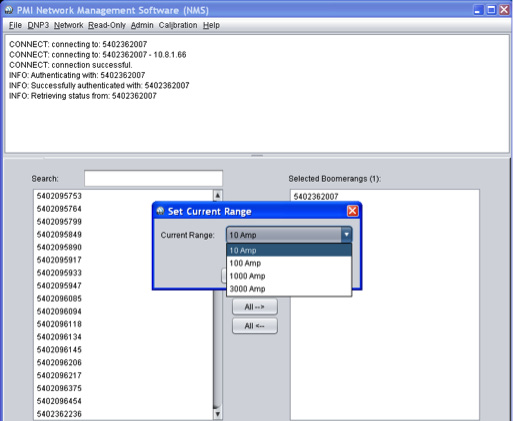Select boomerang 5402096134 in list

click(x=123, y=337)
